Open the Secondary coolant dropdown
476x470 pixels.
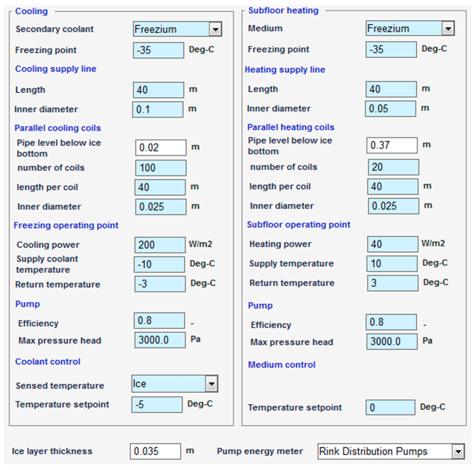[x=215, y=29]
